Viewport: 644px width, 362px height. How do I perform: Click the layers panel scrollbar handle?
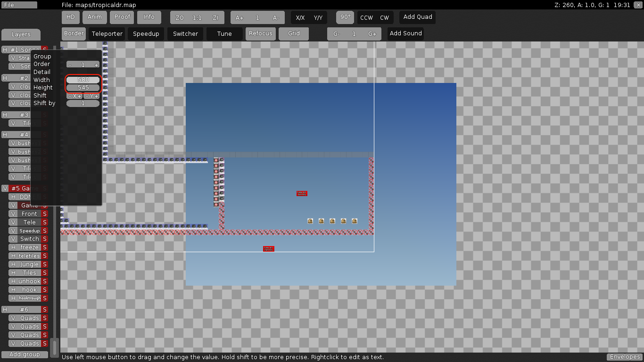click(x=55, y=347)
